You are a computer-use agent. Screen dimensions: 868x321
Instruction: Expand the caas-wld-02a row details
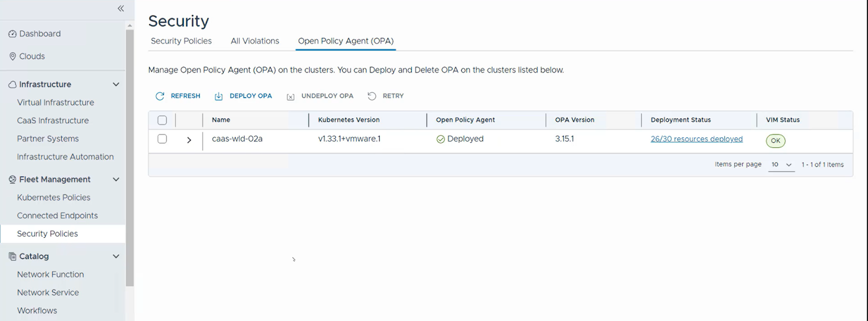pos(189,140)
